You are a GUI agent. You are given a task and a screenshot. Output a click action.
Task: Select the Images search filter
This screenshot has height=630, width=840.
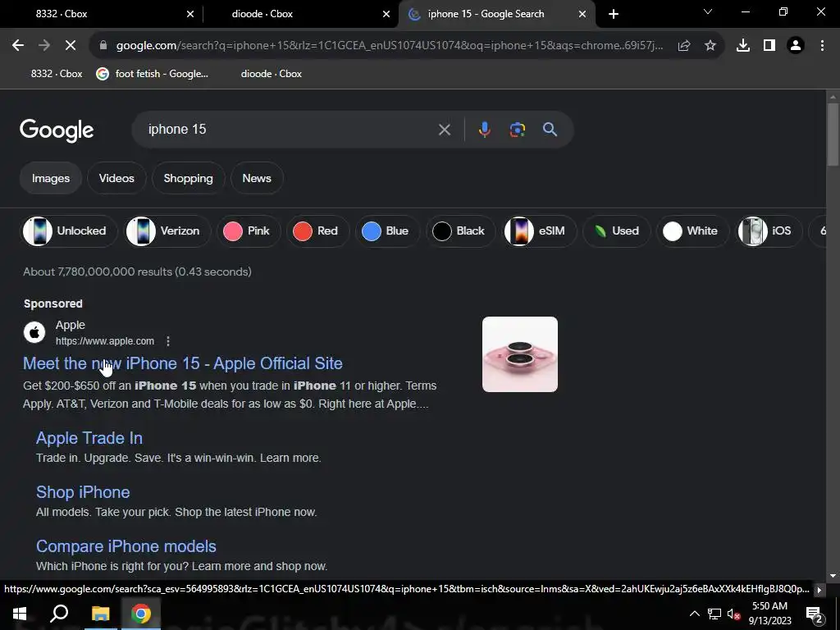pyautogui.click(x=51, y=178)
